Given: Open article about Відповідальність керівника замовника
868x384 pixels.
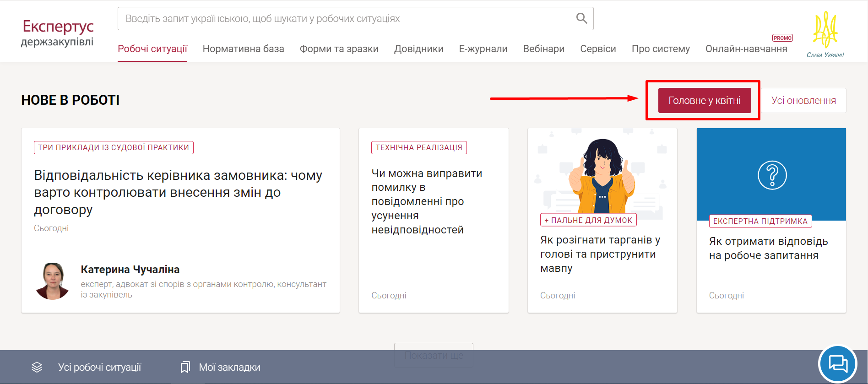Looking at the screenshot, I should [178, 192].
